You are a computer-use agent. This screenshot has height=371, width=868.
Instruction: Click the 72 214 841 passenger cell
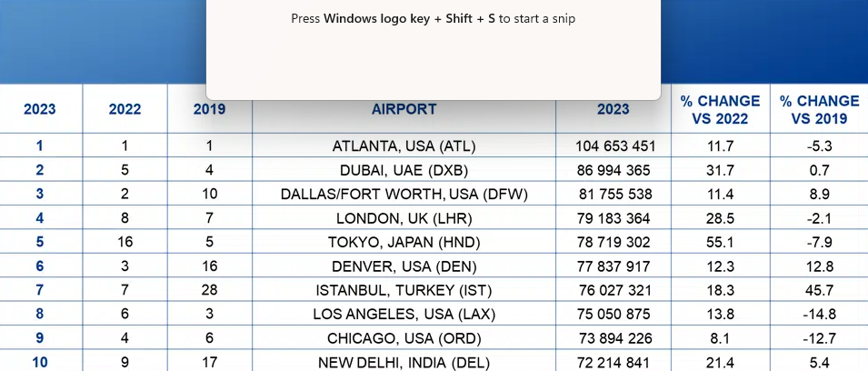(x=615, y=363)
